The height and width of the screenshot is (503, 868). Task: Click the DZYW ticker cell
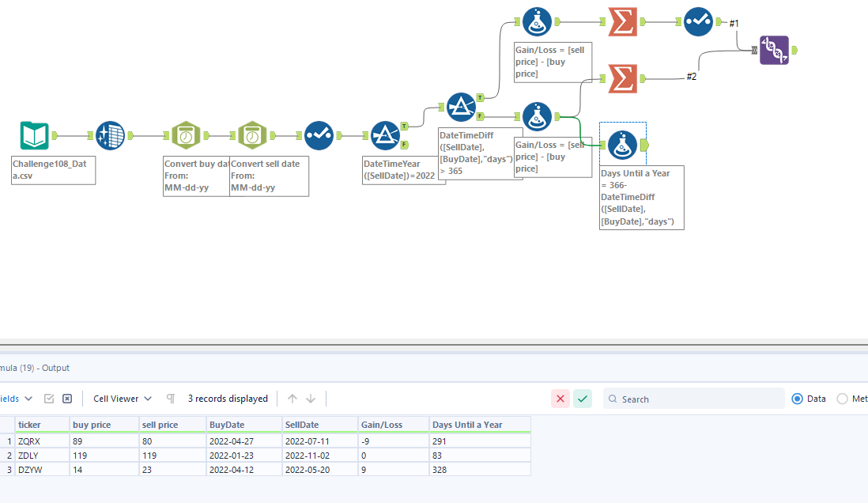coord(42,469)
